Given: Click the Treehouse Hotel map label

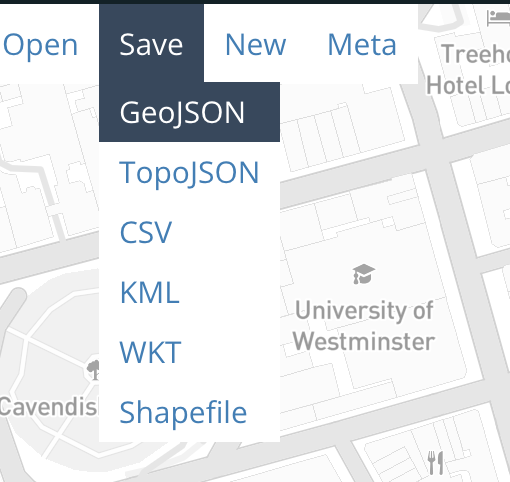Looking at the screenshot, I should click(468, 69).
